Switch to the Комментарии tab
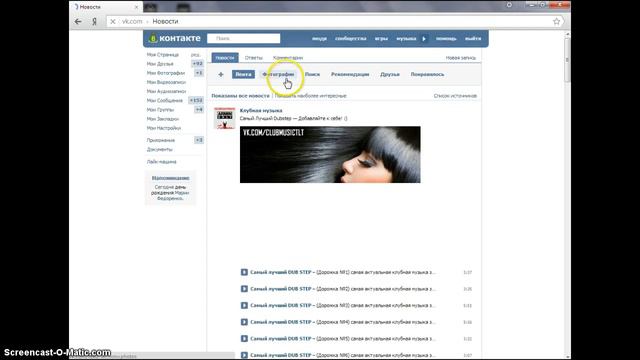The image size is (640, 360). (x=288, y=58)
